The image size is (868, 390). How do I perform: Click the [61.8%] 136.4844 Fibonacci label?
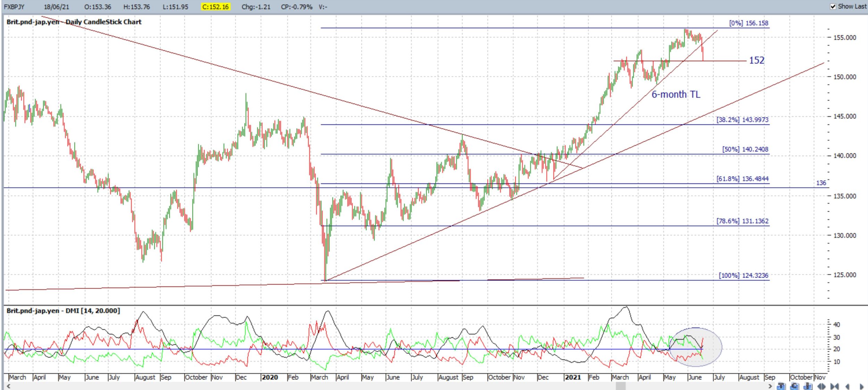pos(742,179)
